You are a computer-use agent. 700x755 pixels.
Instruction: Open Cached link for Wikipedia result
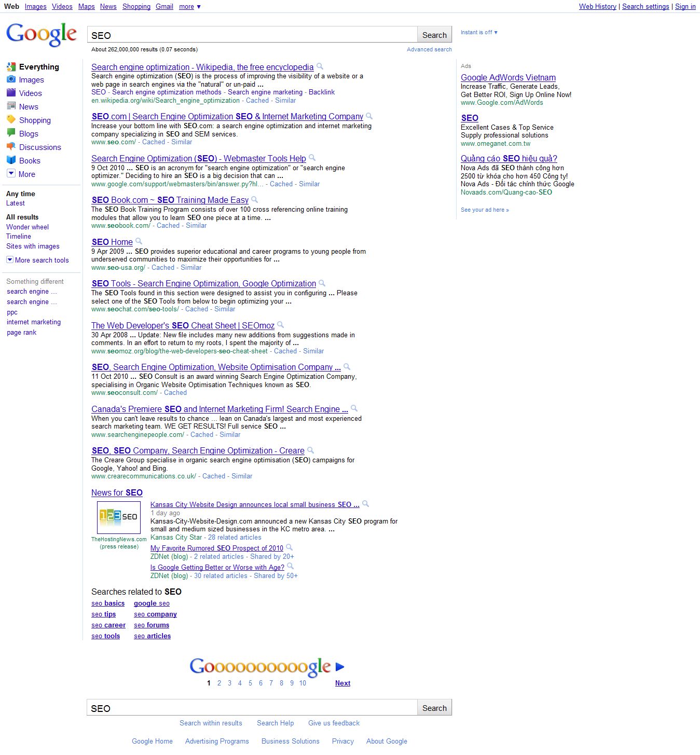pyautogui.click(x=257, y=100)
